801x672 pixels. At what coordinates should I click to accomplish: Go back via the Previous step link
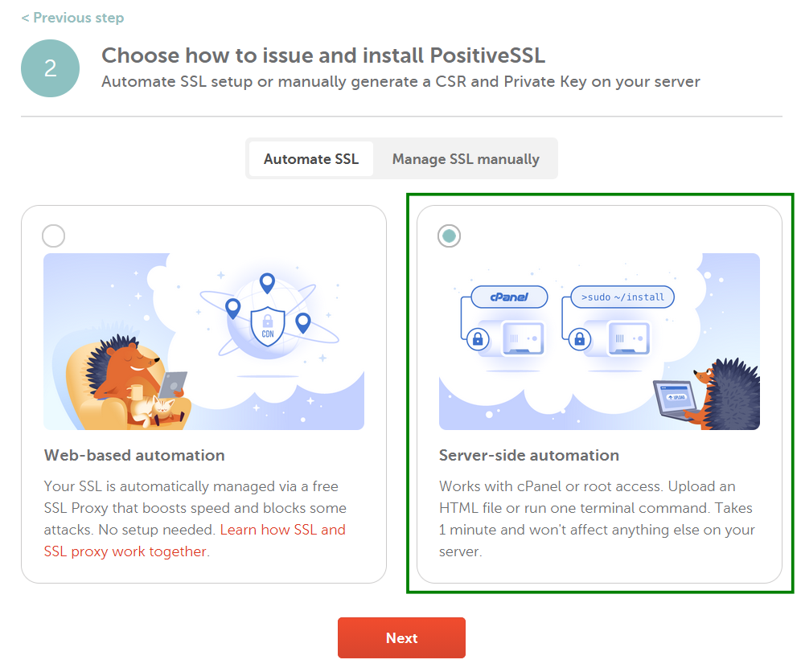[72, 17]
